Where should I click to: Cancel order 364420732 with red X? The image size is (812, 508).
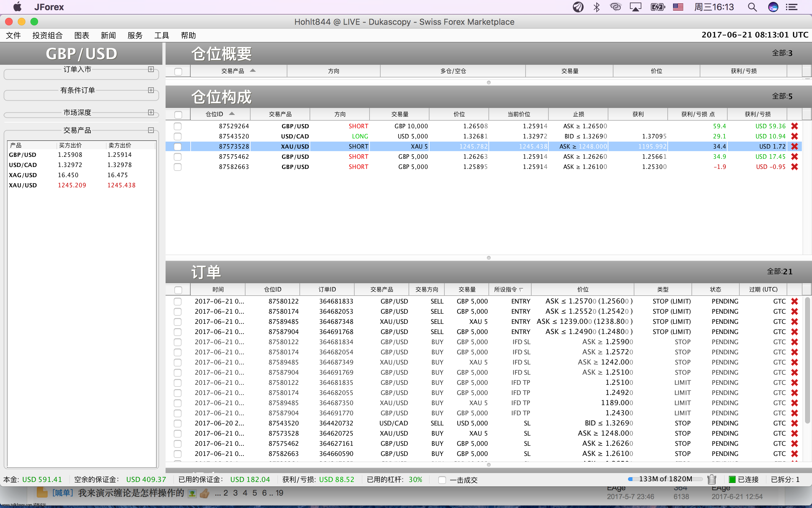[794, 423]
